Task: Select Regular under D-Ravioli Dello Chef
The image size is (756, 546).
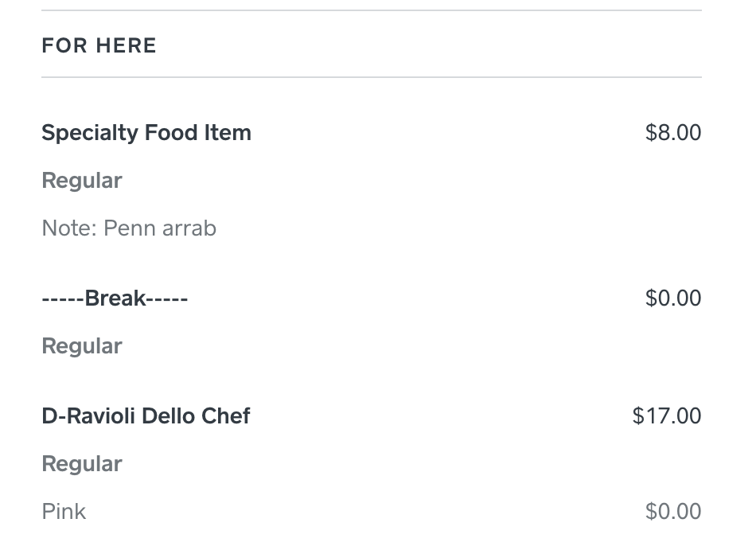Action: coord(82,464)
